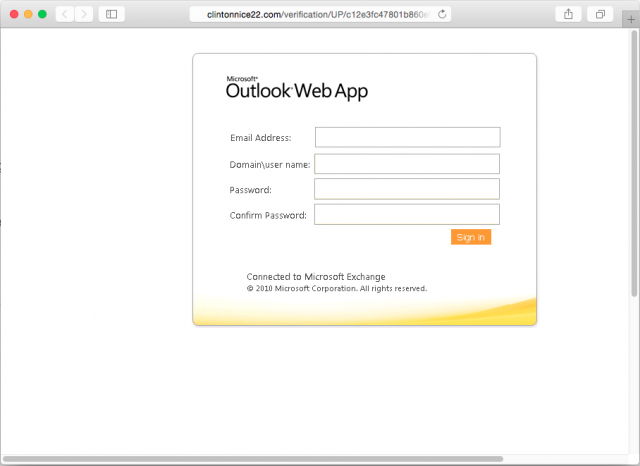Click the 'Password:' label above Confirm Password
Image resolution: width=640 pixels, height=466 pixels.
point(251,190)
